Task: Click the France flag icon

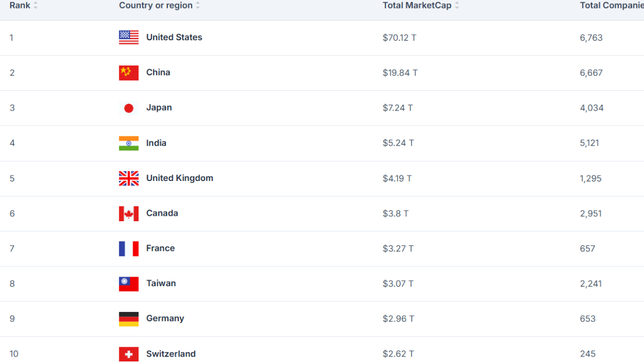Action: click(129, 249)
